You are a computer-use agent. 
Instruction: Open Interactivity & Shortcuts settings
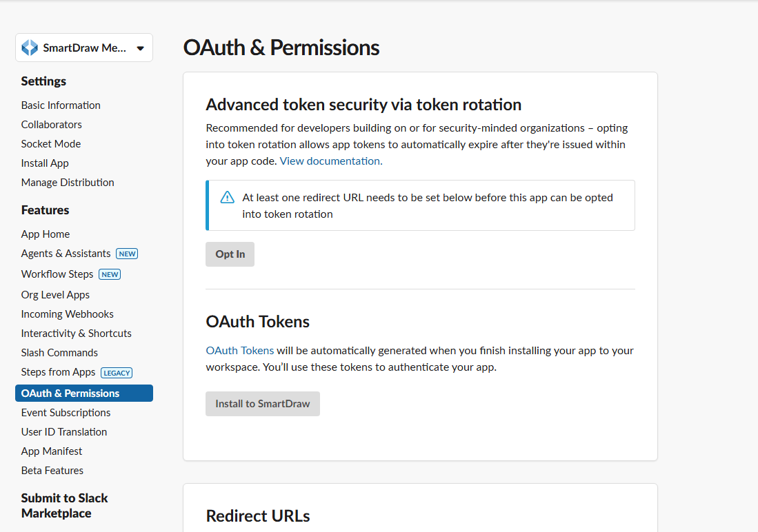(x=76, y=333)
